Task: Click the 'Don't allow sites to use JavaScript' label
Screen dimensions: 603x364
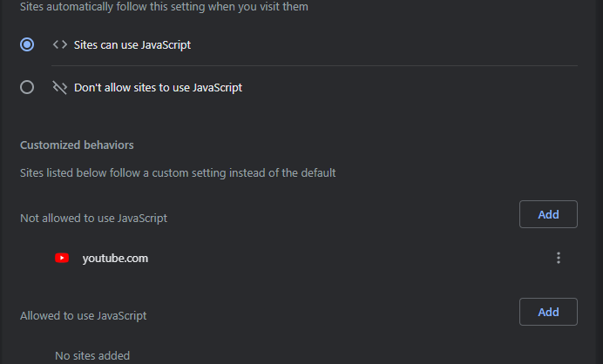Action: click(x=158, y=88)
